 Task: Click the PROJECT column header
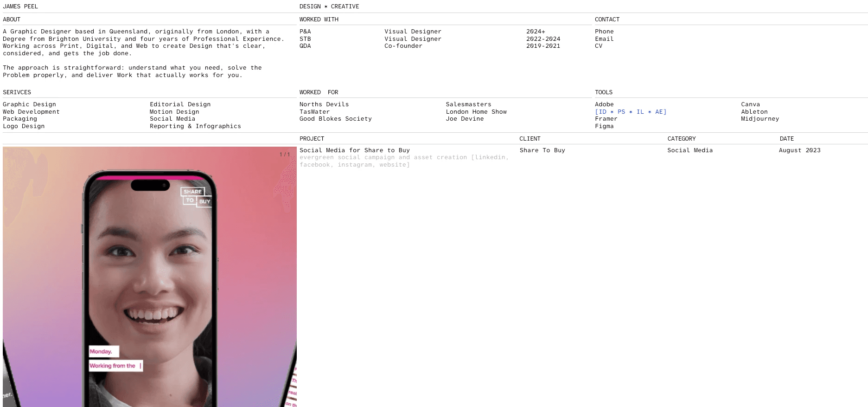point(312,139)
